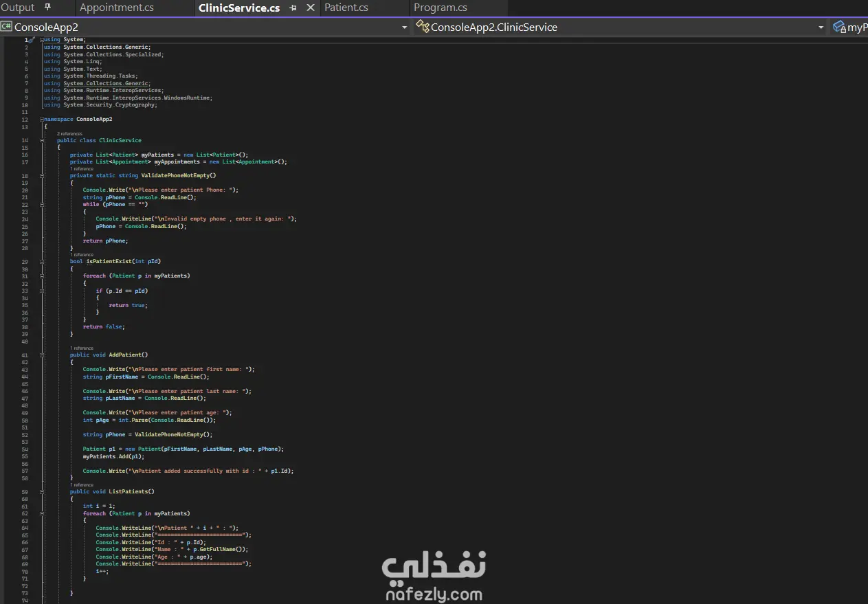This screenshot has width=868, height=604.
Task: Switch to the Appointment.cs tab
Action: click(x=117, y=8)
